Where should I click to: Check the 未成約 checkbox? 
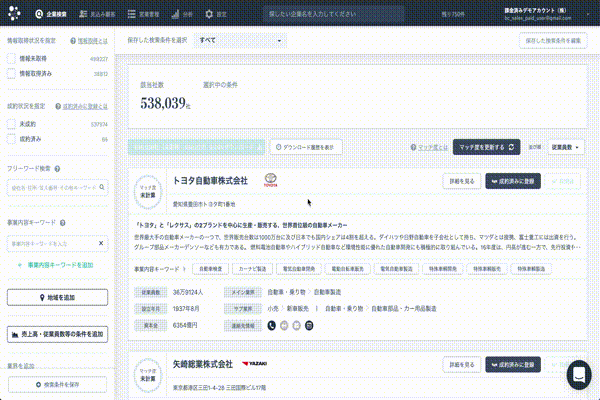click(11, 124)
